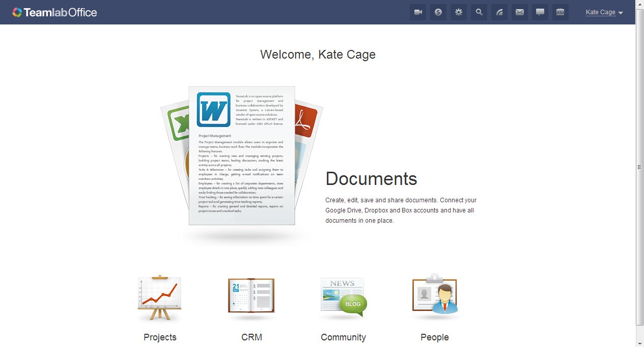This screenshot has height=347, width=644.
Task: Go to the People module link
Action: [435, 337]
